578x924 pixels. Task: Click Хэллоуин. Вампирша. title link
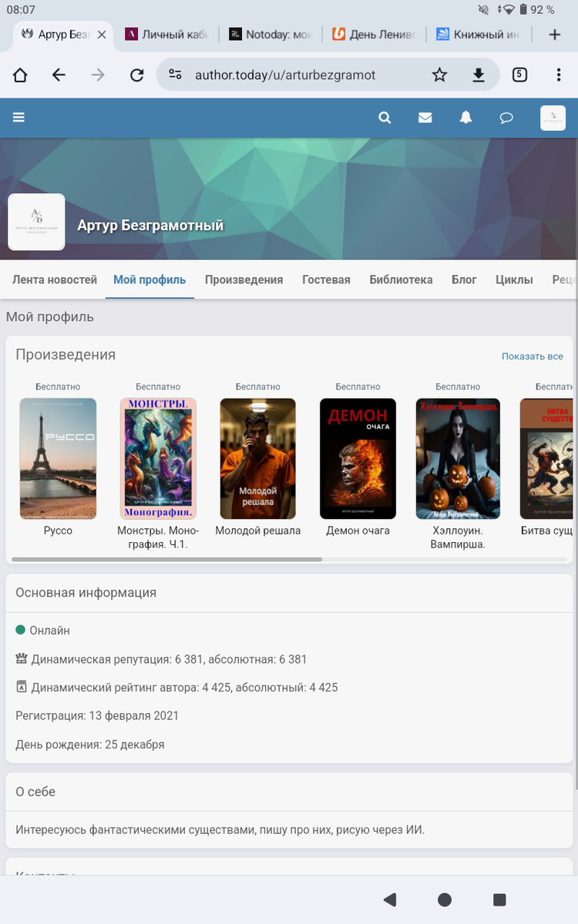pyautogui.click(x=458, y=537)
